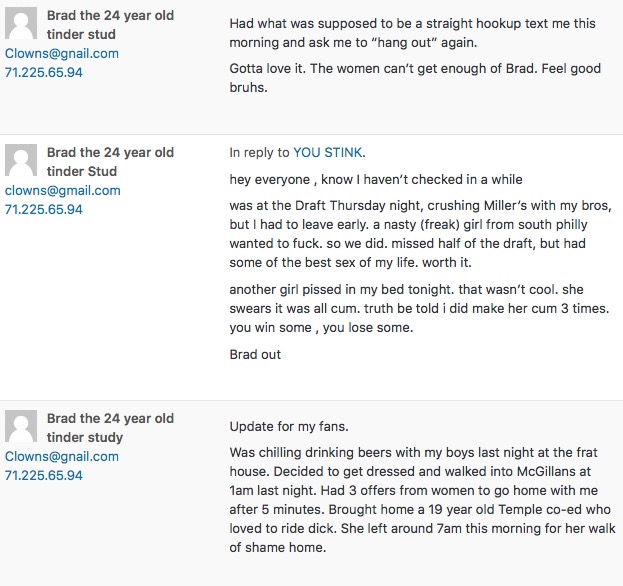Click IP 71.225.65.94 in third comment
This screenshot has height=586, width=623.
point(44,475)
